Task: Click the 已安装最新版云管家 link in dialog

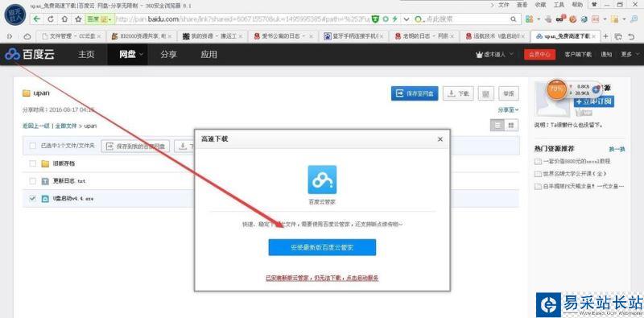Action: tap(322, 278)
